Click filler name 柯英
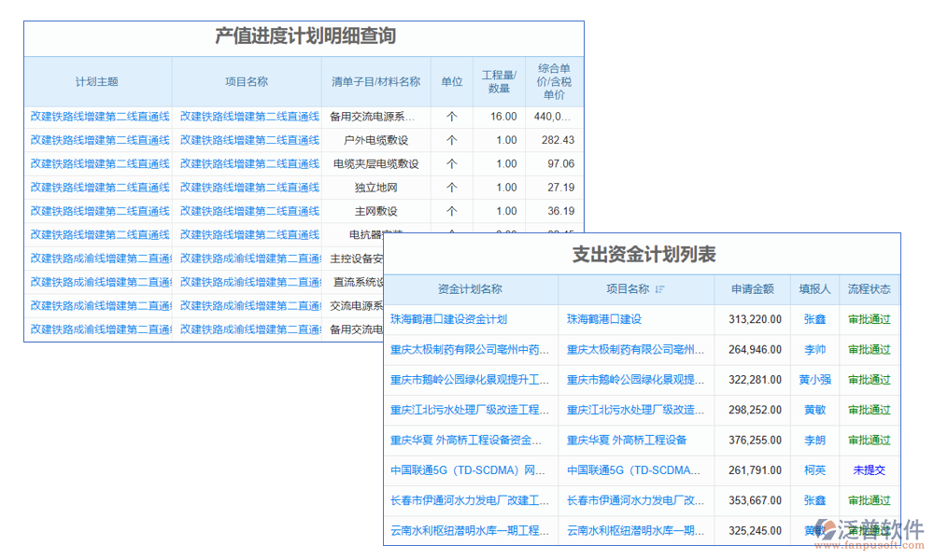 (815, 470)
